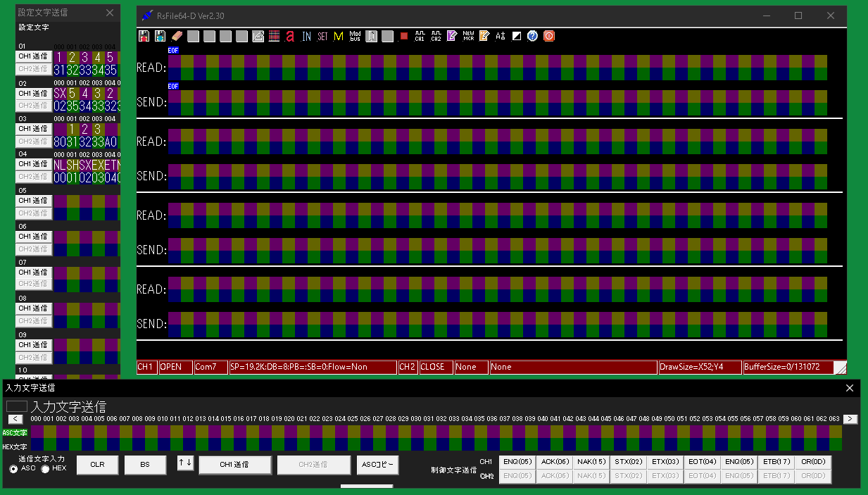The image size is (868, 495).
Task: Click the Modbus toolbar icon
Action: (355, 36)
